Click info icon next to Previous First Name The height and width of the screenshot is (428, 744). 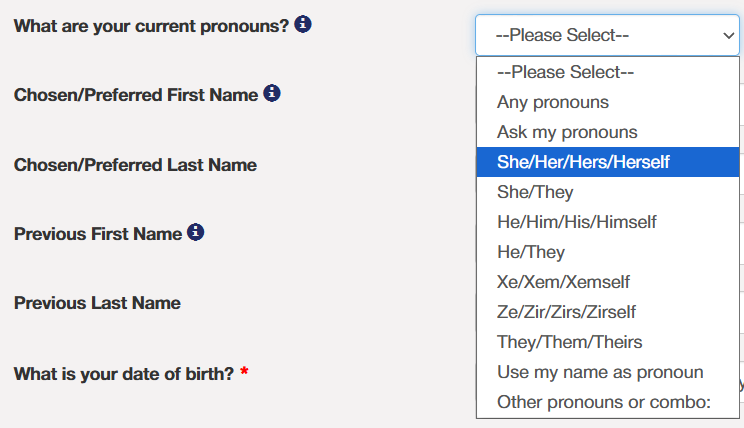pyautogui.click(x=196, y=233)
